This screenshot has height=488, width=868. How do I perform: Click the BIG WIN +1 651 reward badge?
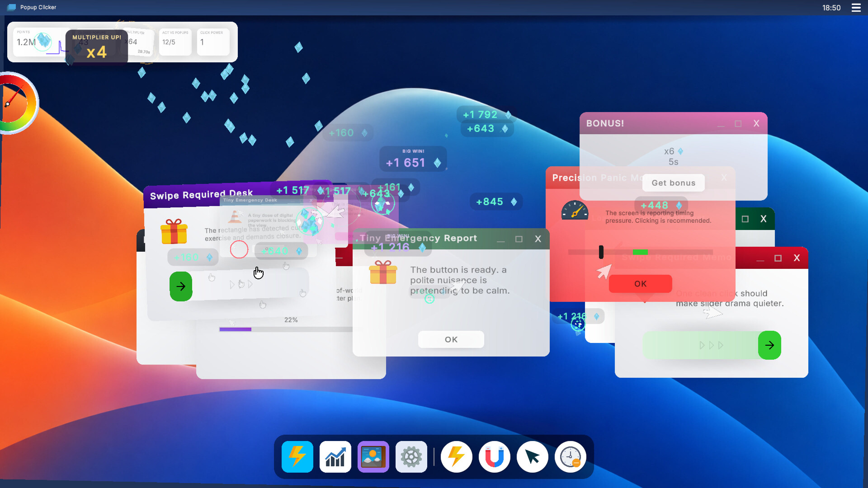[413, 159]
